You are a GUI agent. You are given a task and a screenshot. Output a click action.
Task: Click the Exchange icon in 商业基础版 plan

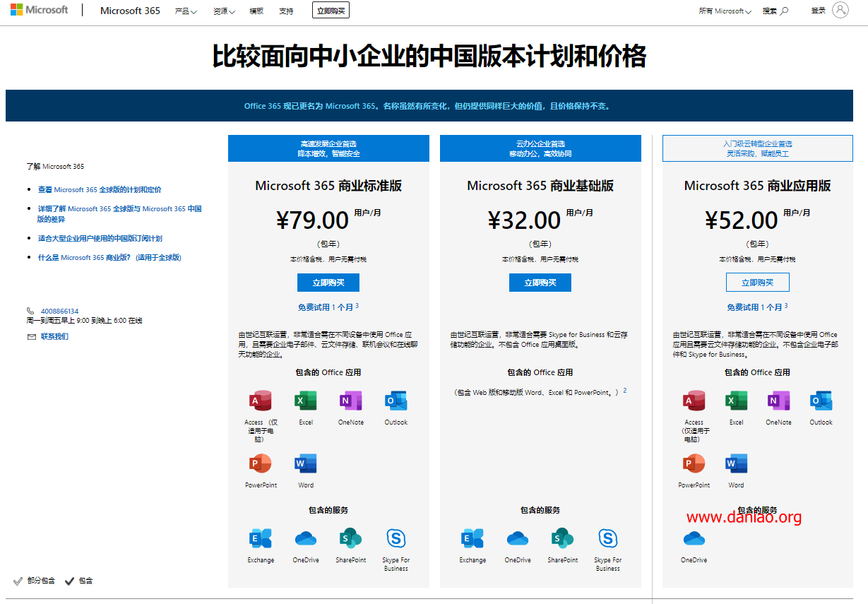click(472, 538)
